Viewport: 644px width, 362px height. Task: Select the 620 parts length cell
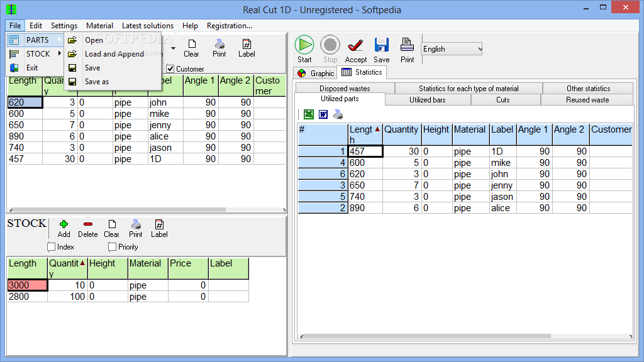[25, 102]
